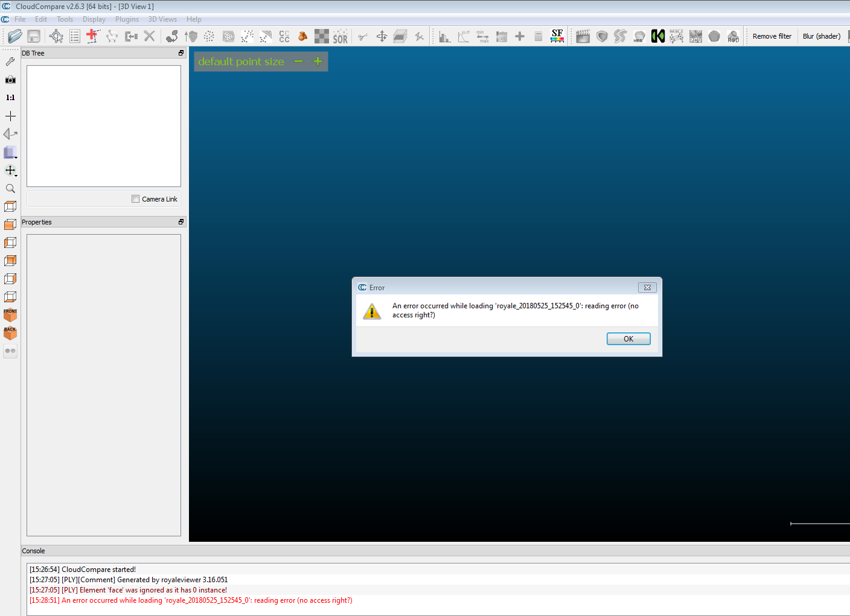Toggle the stereo glasses mode button
This screenshot has height=616, width=850.
pyautogui.click(x=10, y=351)
